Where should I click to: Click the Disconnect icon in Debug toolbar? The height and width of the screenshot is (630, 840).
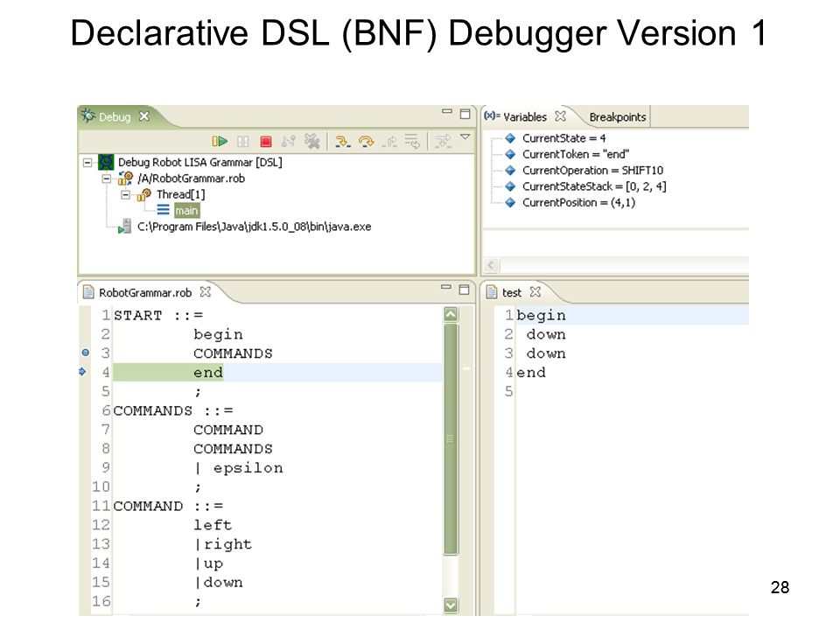coord(288,142)
